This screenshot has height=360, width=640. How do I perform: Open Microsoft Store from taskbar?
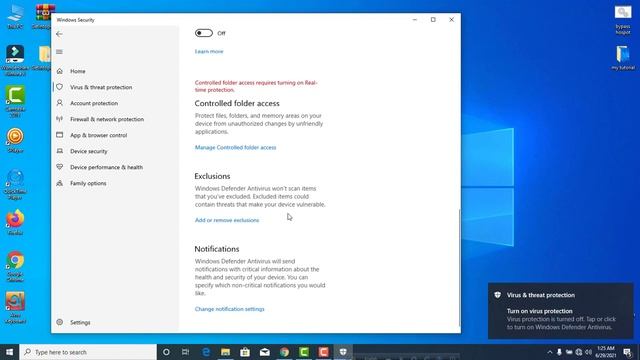tap(245, 352)
